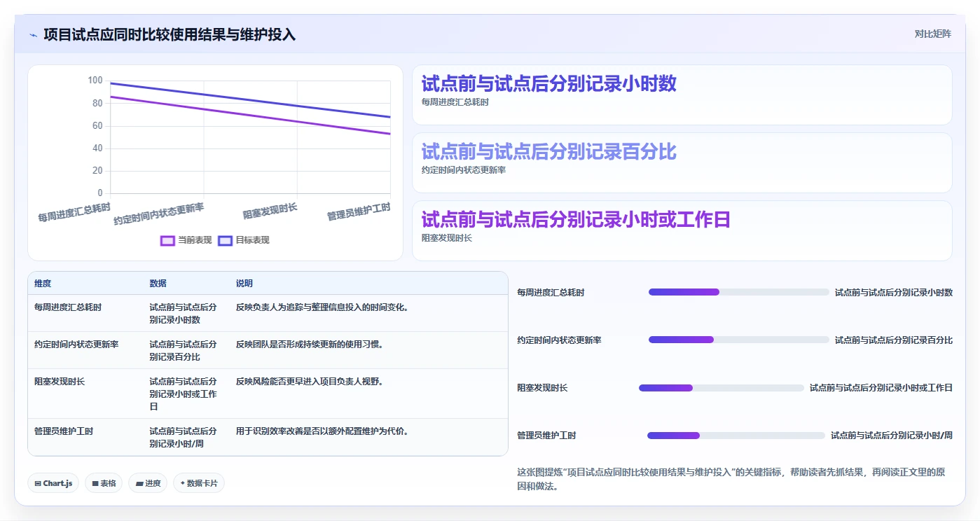Click the 约定时间内状态更新率 progress bar
Screen dimensions: 980x521
point(738,340)
